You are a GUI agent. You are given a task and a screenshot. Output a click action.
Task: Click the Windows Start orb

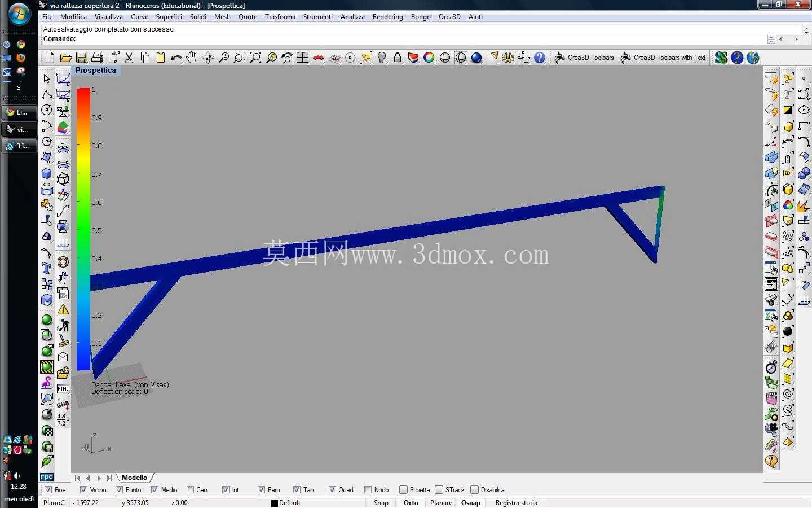coord(19,14)
